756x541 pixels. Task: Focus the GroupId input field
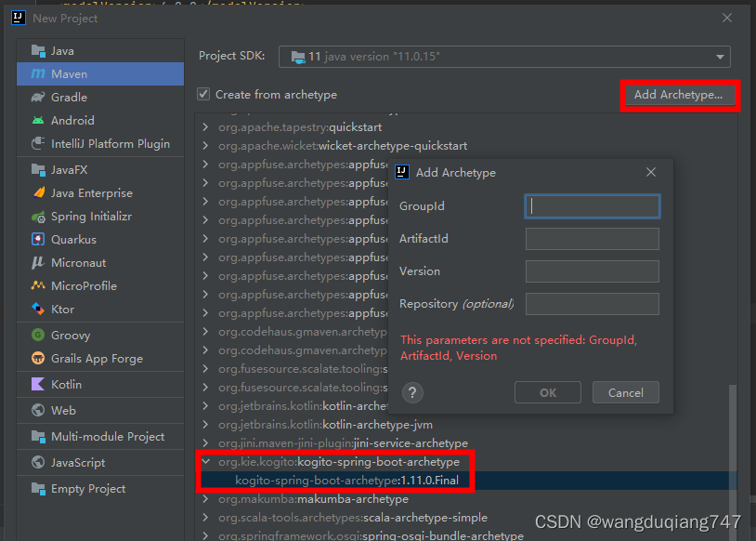point(592,206)
